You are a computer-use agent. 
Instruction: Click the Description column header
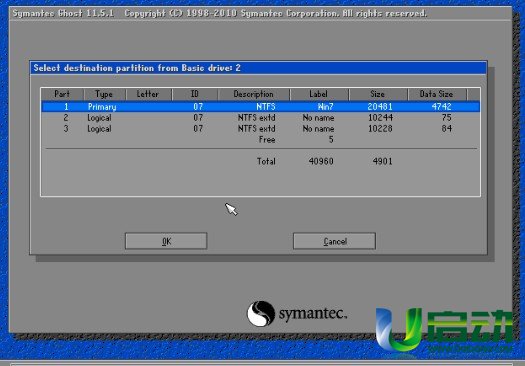253,94
